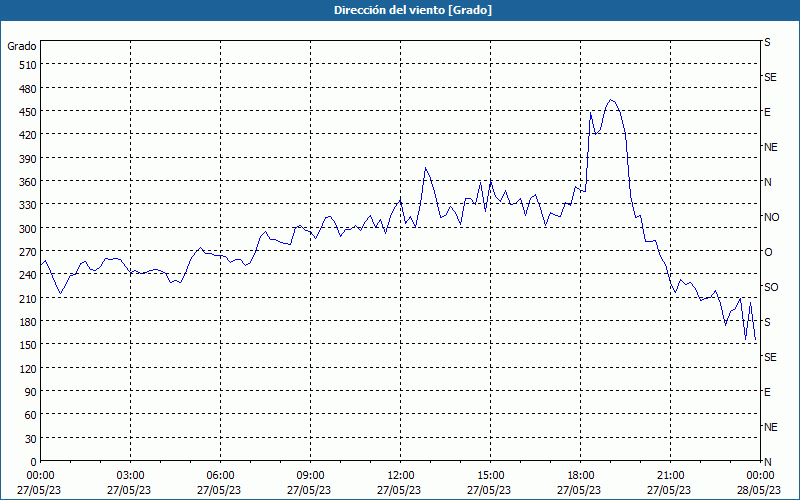Click the 'Grado' unit label above the axis

pos(22,46)
